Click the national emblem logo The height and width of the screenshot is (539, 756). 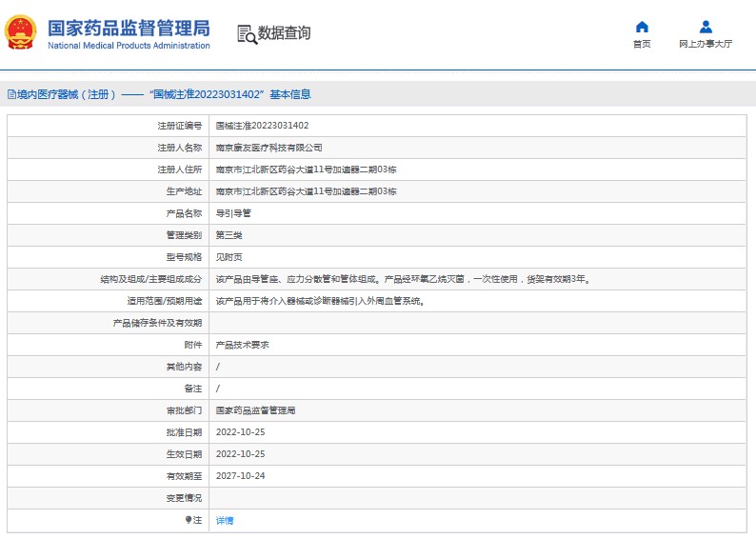[20, 32]
